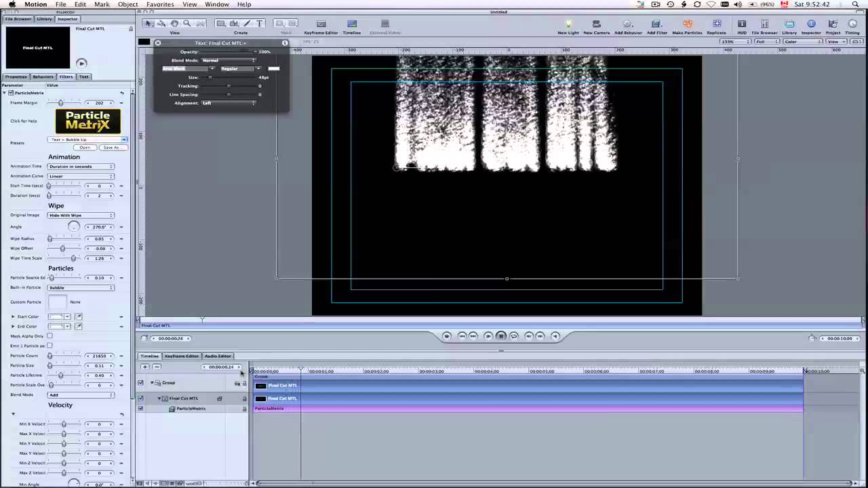Click the ParticleMetrix reset arrow
The image size is (868, 488).
[121, 93]
